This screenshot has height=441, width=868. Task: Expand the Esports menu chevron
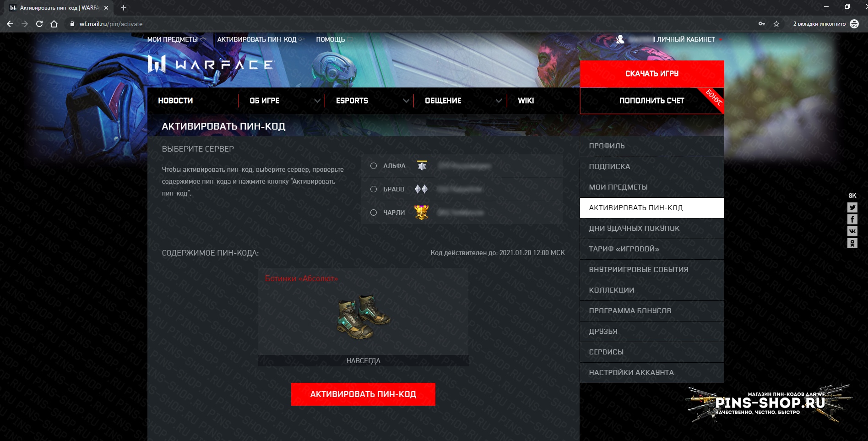tap(406, 101)
